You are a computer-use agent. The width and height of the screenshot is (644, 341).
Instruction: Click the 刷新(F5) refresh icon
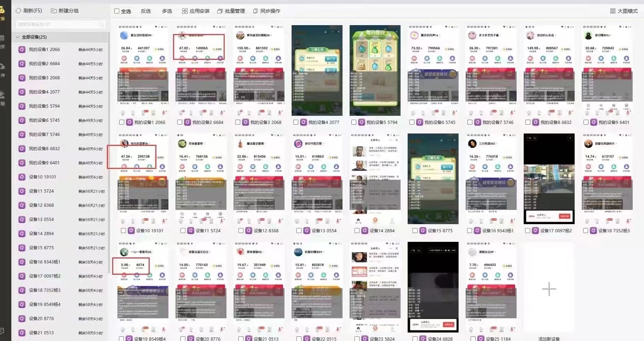tap(18, 11)
